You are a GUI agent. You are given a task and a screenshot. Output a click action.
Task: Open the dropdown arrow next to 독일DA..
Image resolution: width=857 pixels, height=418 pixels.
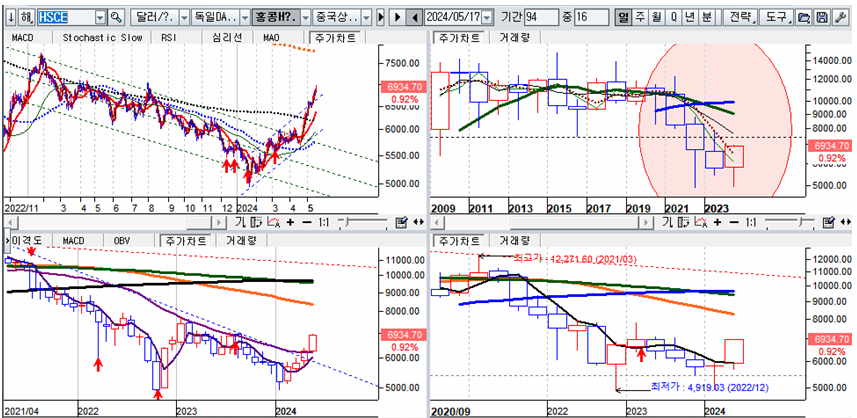pyautogui.click(x=245, y=17)
